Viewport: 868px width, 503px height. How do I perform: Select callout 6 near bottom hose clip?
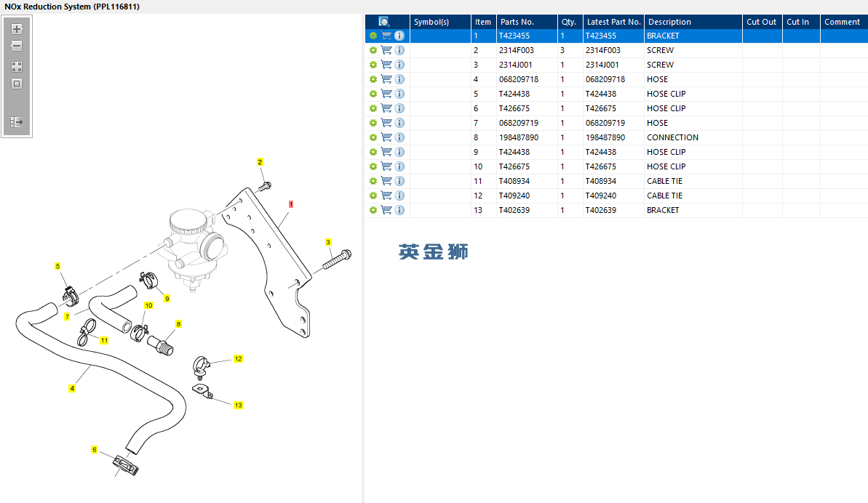click(94, 450)
